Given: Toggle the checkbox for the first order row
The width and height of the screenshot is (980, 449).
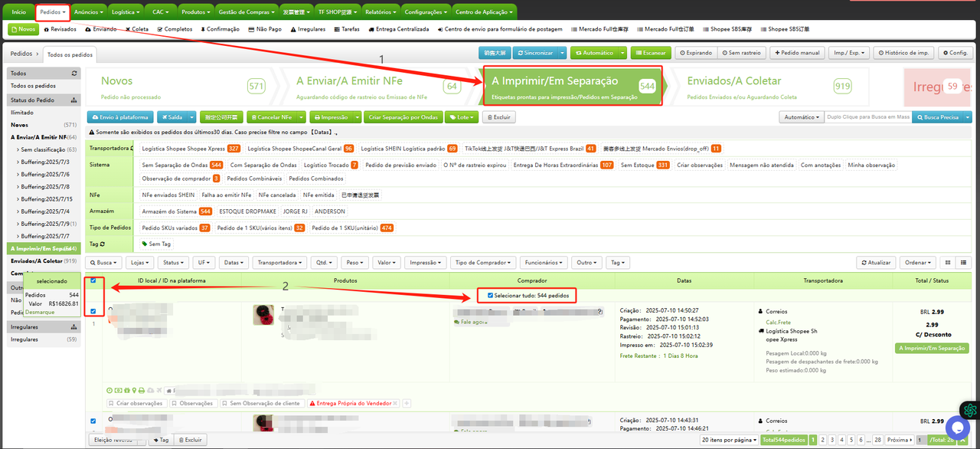Looking at the screenshot, I should (x=93, y=311).
